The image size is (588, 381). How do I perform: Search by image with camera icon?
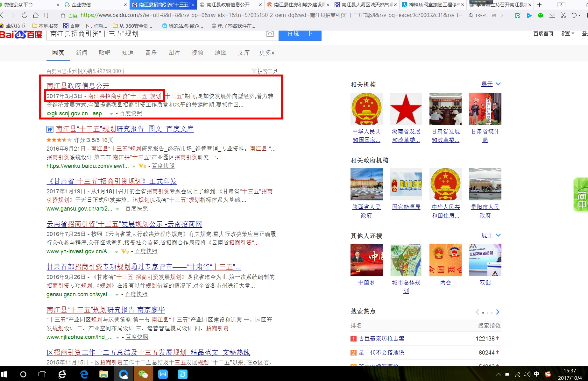coord(270,33)
